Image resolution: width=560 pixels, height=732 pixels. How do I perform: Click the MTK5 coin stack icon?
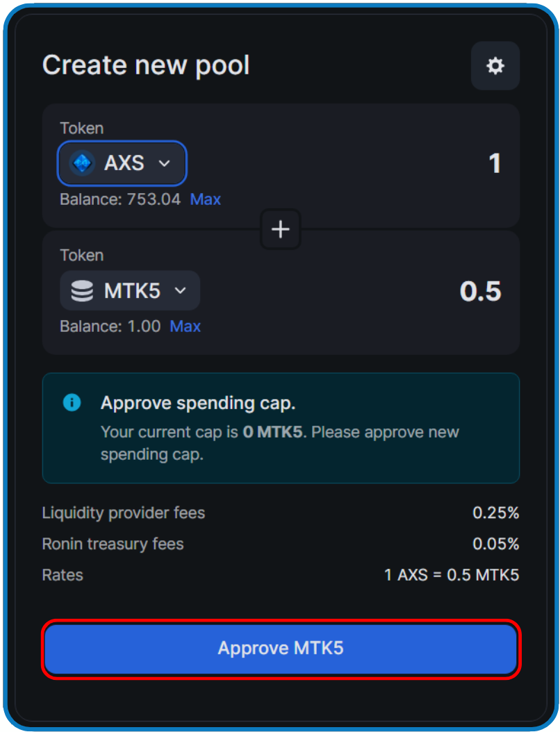click(81, 290)
